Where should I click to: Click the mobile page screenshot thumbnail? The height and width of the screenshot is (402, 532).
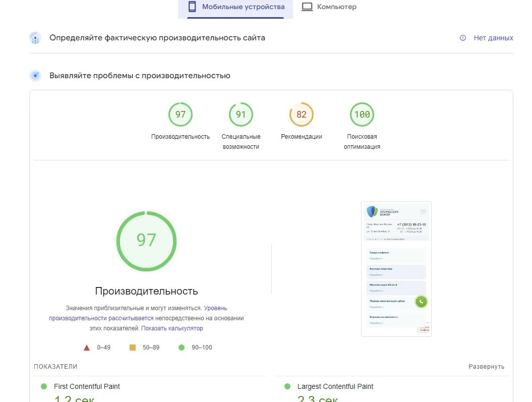[396, 269]
